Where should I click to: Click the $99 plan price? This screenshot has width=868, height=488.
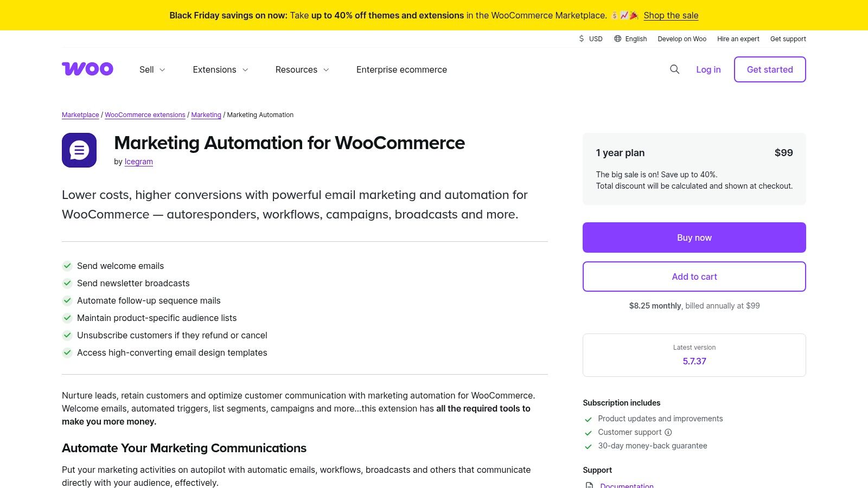pyautogui.click(x=784, y=153)
